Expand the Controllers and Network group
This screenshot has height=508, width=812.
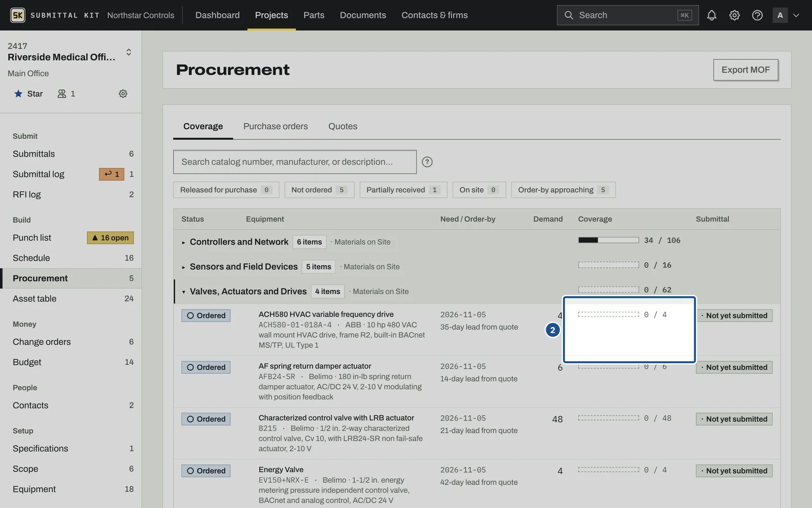pos(183,242)
